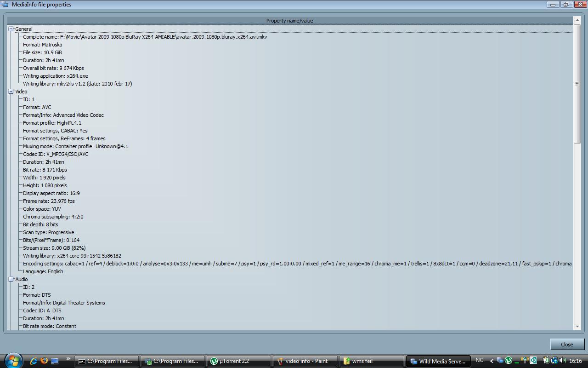Collapse the Audio section
Screen dimensions: 588x368
11,279
